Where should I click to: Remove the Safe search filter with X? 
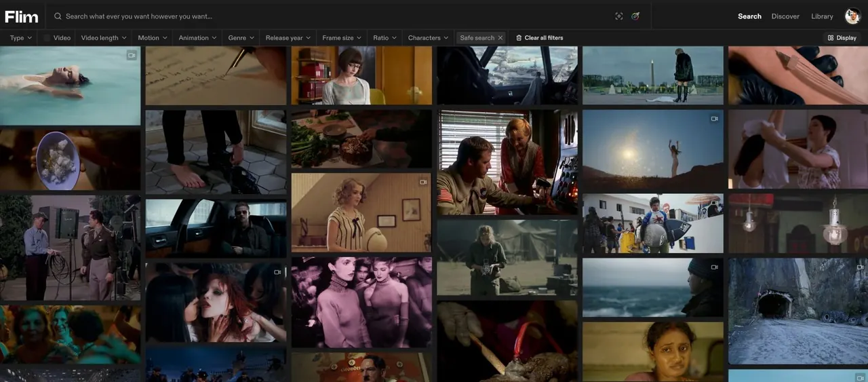(x=500, y=38)
